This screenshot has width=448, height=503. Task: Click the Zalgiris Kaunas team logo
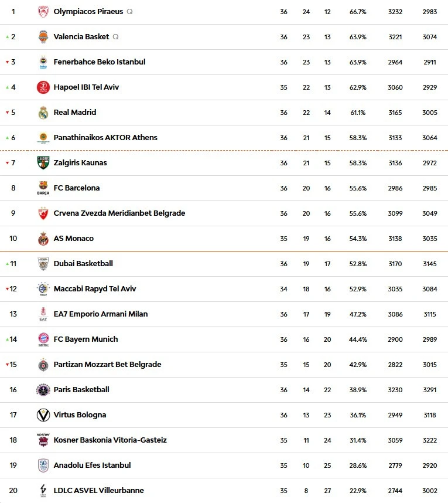click(x=43, y=163)
